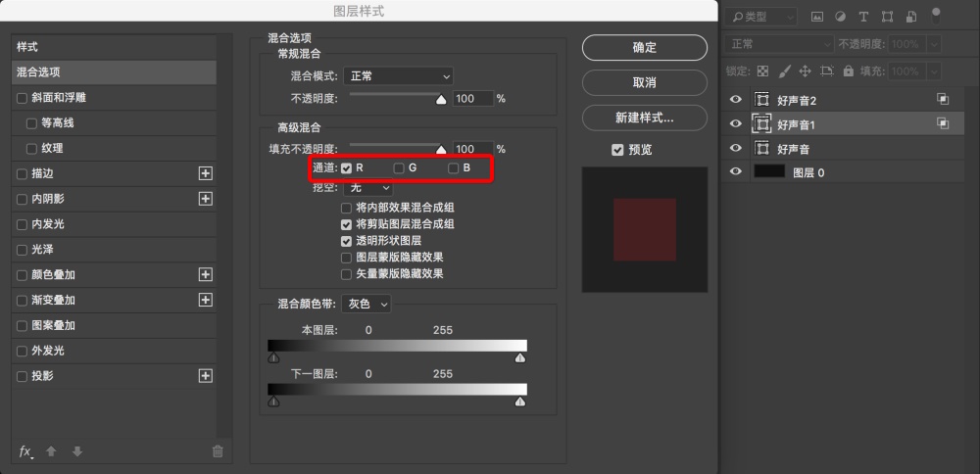Hide layer 好声音1 with its eye icon
This screenshot has height=474, width=980.
coord(736,123)
